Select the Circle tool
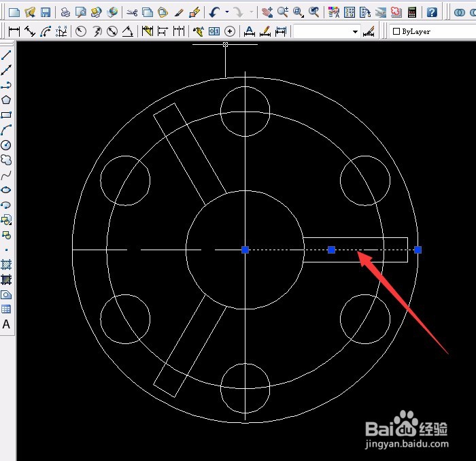This screenshot has width=476, height=461. click(x=6, y=145)
